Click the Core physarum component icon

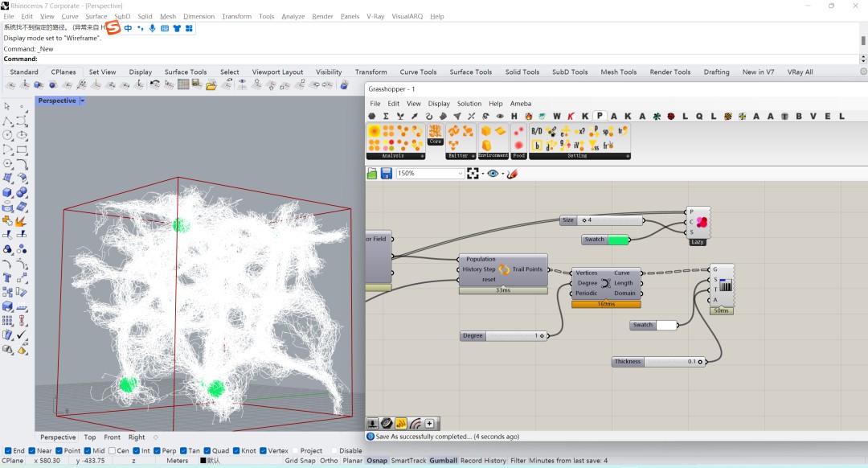point(435,132)
